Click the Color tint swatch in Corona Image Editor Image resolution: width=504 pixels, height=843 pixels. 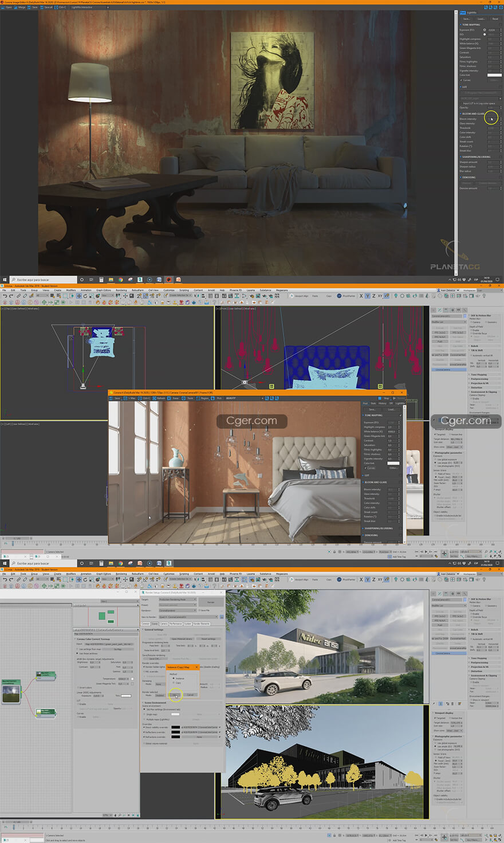pyautogui.click(x=494, y=75)
